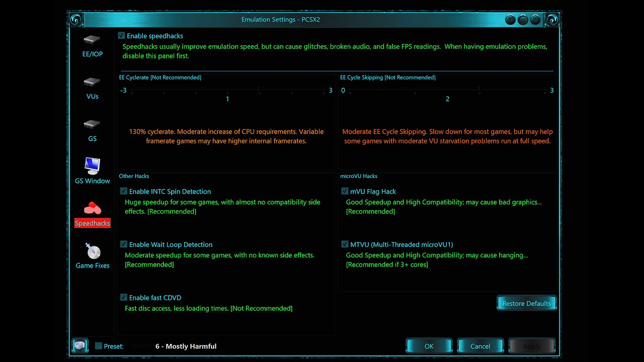Viewport: 644px width, 362px height.
Task: Confirm settings with OK button
Action: click(429, 346)
